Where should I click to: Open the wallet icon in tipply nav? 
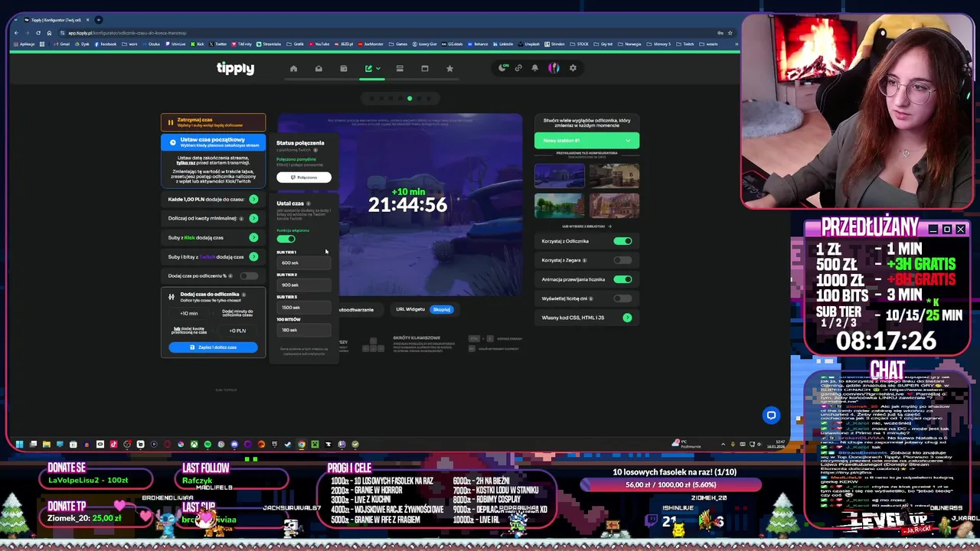[344, 68]
